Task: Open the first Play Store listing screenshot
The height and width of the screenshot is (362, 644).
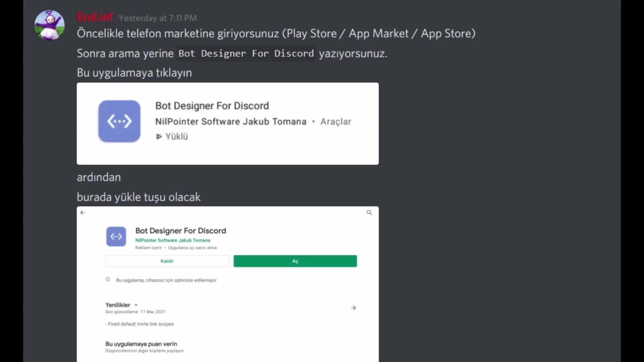Action: pyautogui.click(x=228, y=124)
